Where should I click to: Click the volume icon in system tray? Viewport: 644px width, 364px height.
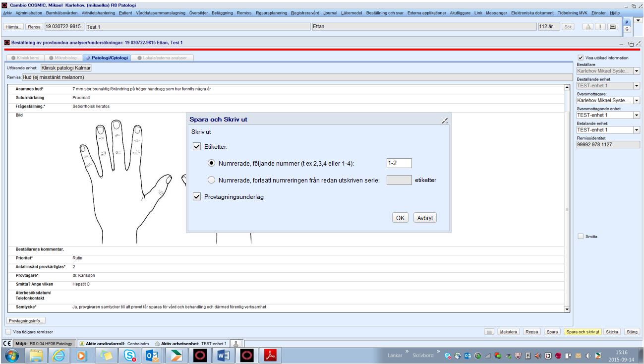point(588,355)
